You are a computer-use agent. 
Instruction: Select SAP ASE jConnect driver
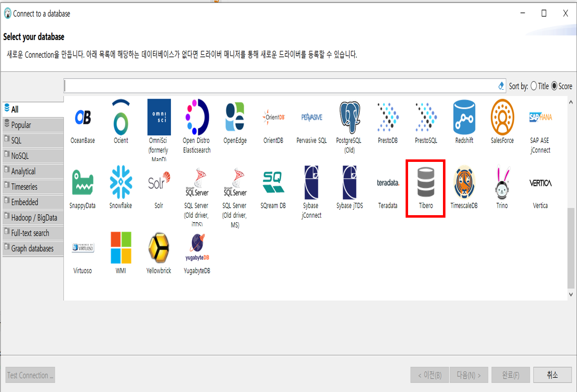(541, 118)
